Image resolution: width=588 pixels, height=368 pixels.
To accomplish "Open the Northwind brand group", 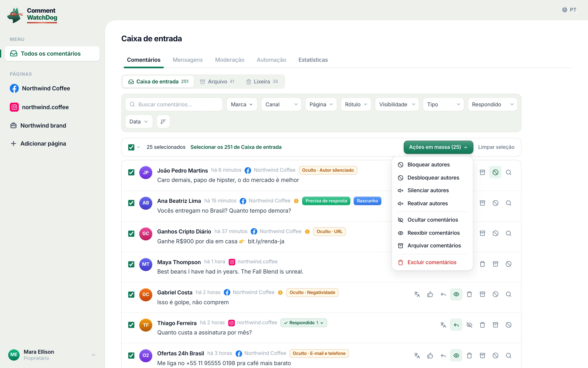I will point(38,126).
